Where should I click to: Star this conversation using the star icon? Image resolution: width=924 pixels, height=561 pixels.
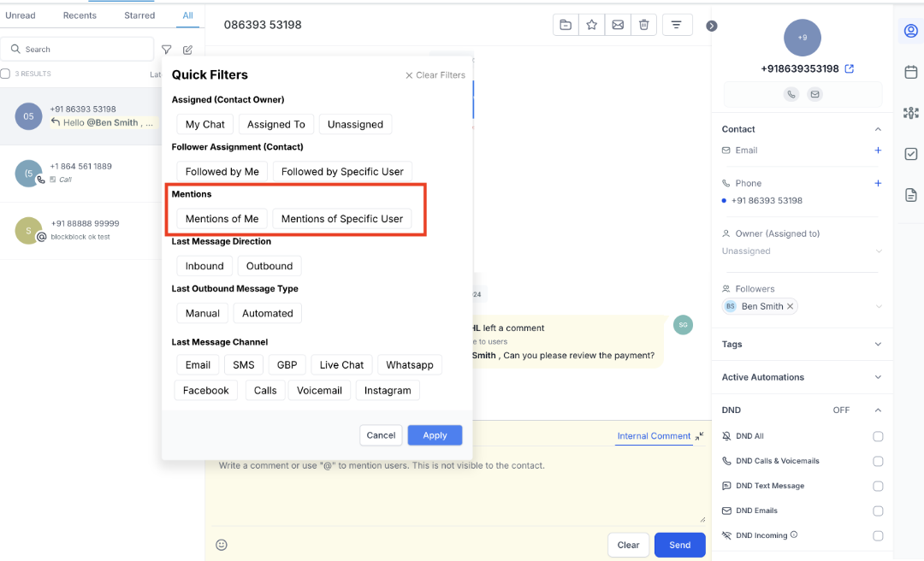[x=591, y=26]
